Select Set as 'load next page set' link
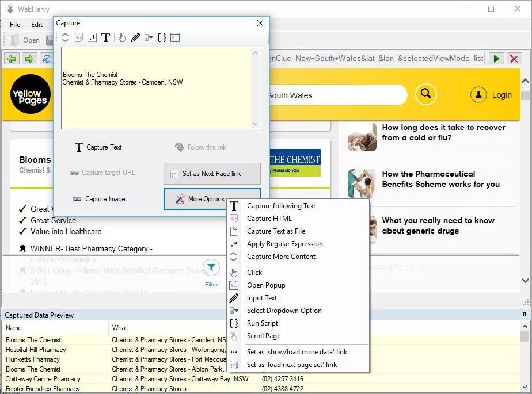Screen dimensions: 532x394 (298, 365)
